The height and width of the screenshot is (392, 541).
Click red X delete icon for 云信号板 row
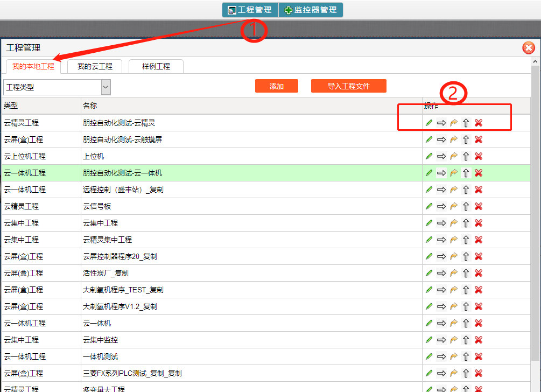478,206
